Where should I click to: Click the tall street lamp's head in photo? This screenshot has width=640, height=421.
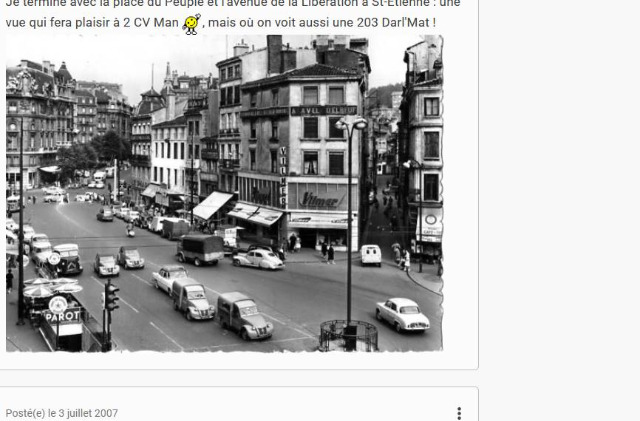(x=351, y=124)
